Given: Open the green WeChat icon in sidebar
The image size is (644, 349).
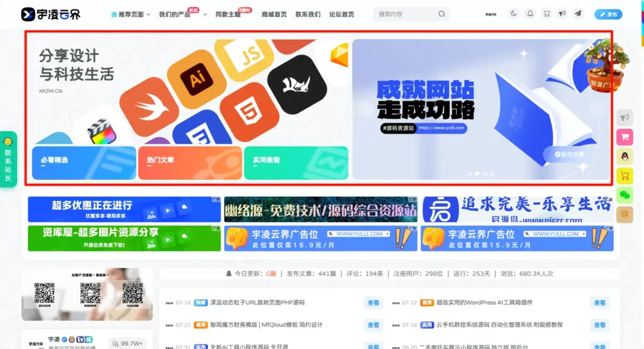Looking at the screenshot, I should 625,195.
